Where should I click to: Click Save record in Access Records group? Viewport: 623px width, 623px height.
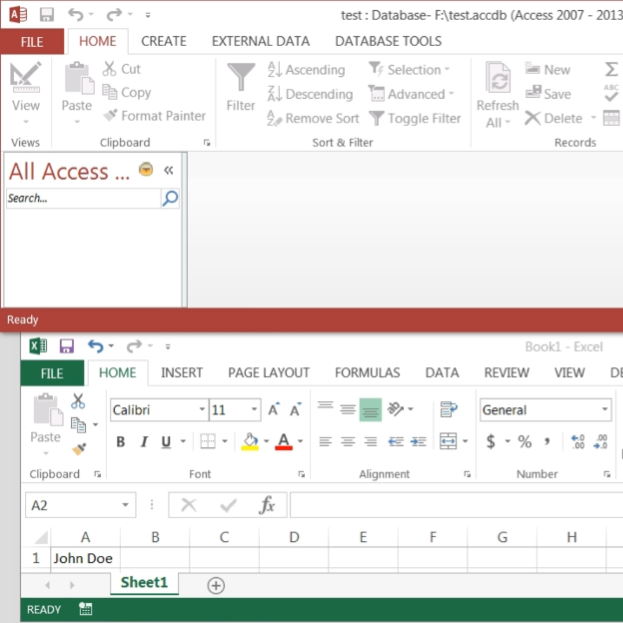(548, 94)
